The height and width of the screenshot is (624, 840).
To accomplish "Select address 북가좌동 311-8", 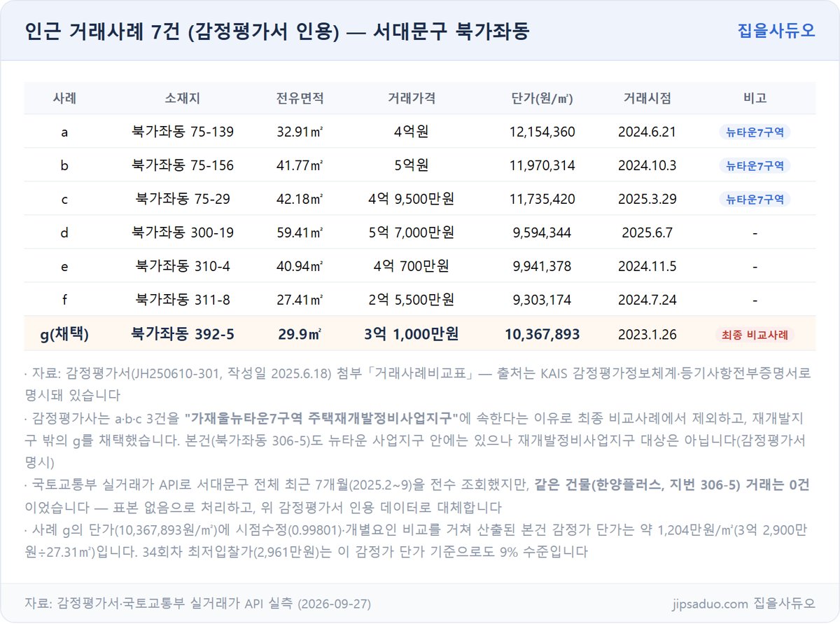I will tap(183, 300).
